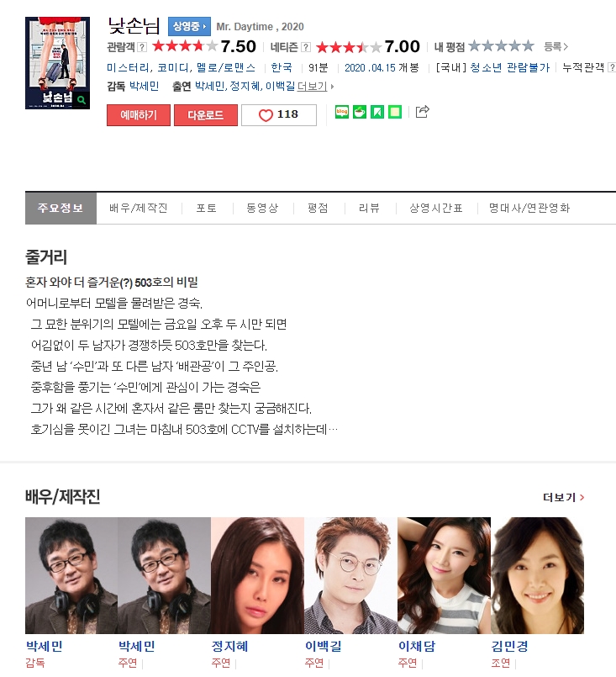616x677 pixels.
Task: Click the yellow memo share icon
Action: pos(395,112)
